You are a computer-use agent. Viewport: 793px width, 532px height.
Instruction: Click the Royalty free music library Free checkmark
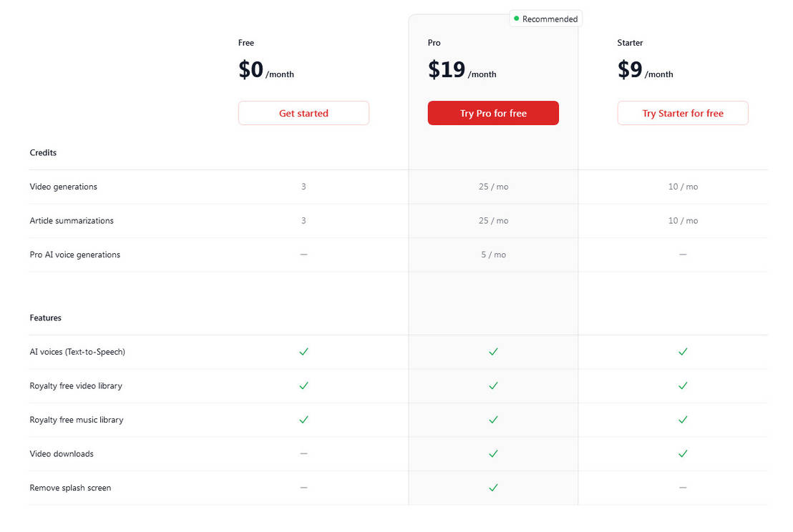pos(303,420)
